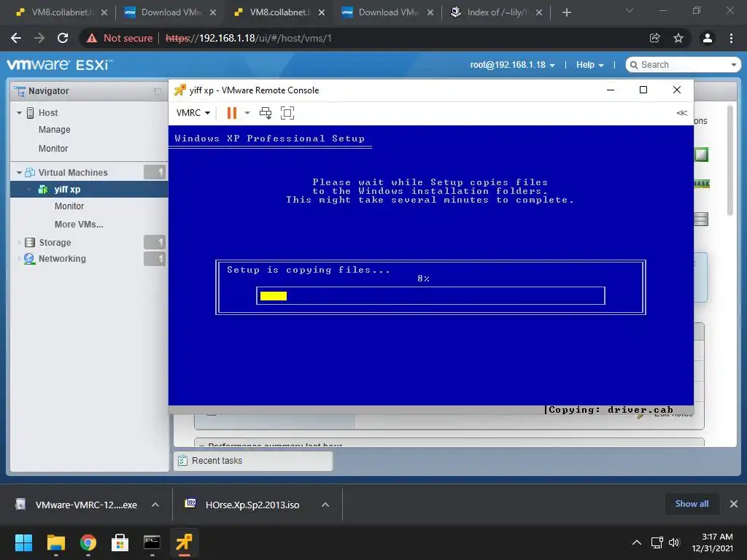747x560 pixels.
Task: Click the Storage datastore icon
Action: pos(29,242)
